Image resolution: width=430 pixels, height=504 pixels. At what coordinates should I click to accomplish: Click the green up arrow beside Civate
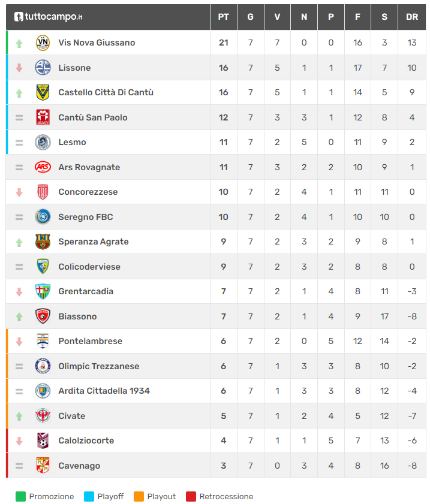(x=19, y=416)
